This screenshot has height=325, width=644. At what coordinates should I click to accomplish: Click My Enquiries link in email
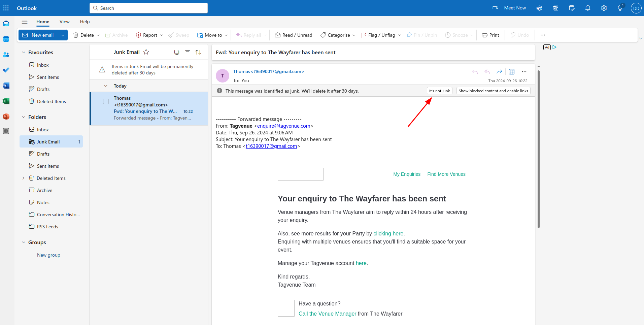pos(407,174)
